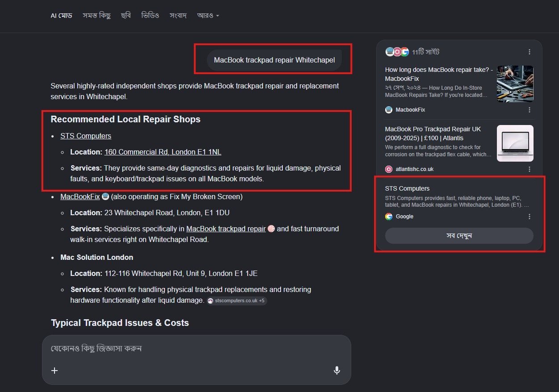The width and height of the screenshot is (559, 392).
Task: Click the সব দেখুন button
Action: [x=459, y=236]
